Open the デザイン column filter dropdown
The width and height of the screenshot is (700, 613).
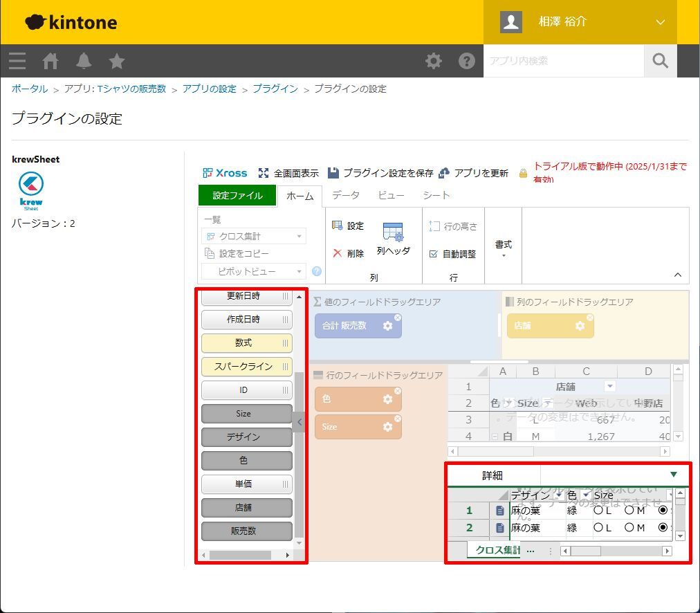(x=558, y=495)
